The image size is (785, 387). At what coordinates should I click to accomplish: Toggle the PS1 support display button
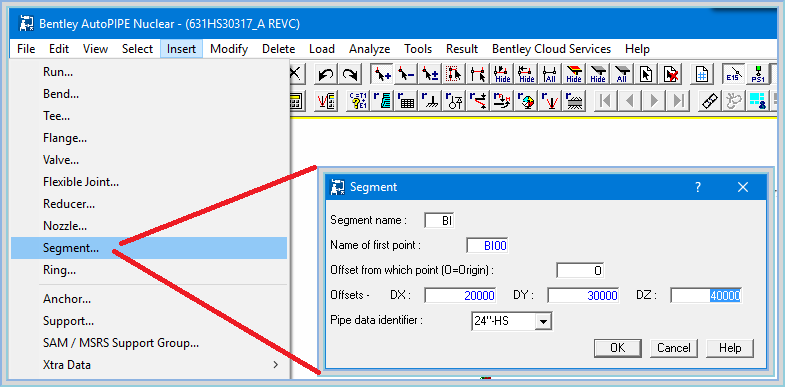point(758,75)
